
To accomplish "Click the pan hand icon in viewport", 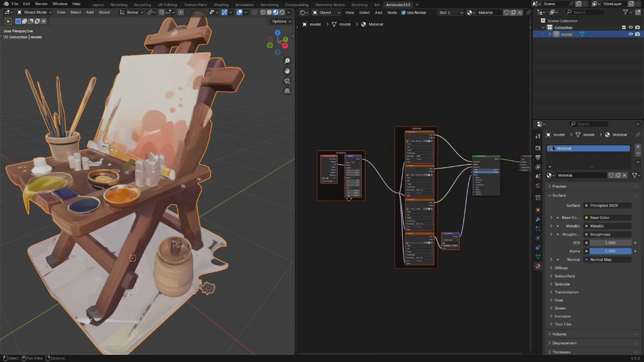I will click(287, 71).
